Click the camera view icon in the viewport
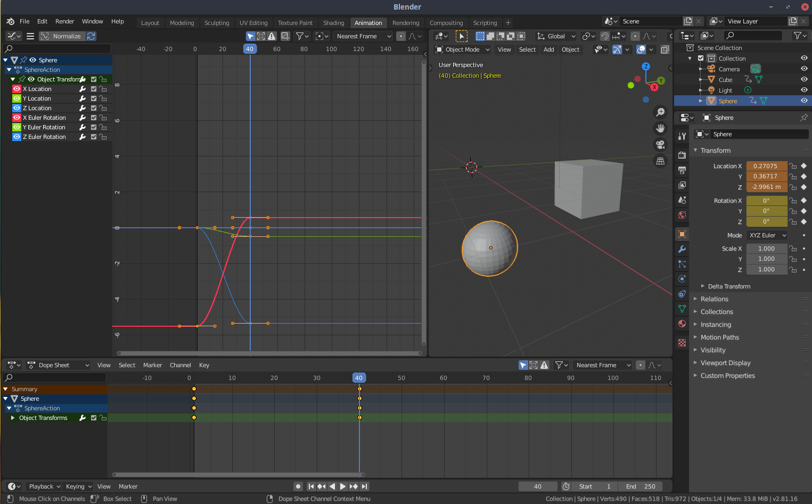 pyautogui.click(x=660, y=144)
